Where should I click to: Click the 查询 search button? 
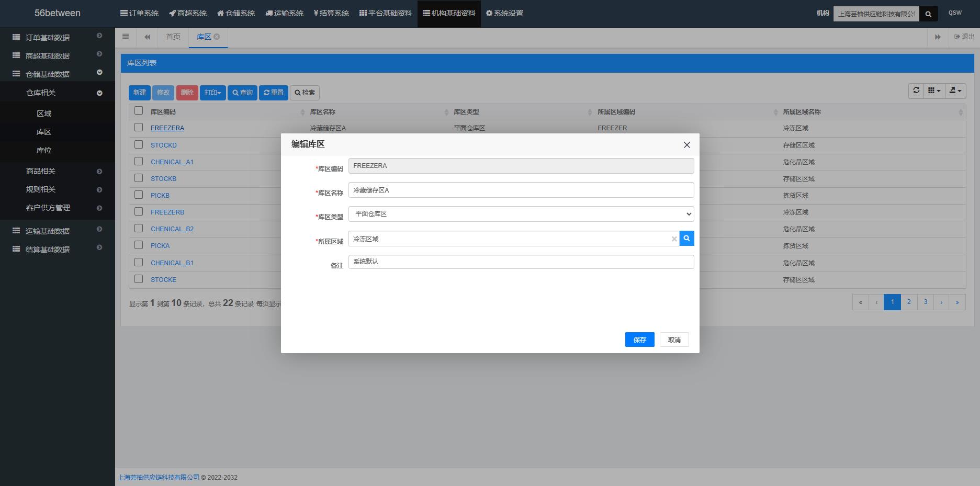242,93
